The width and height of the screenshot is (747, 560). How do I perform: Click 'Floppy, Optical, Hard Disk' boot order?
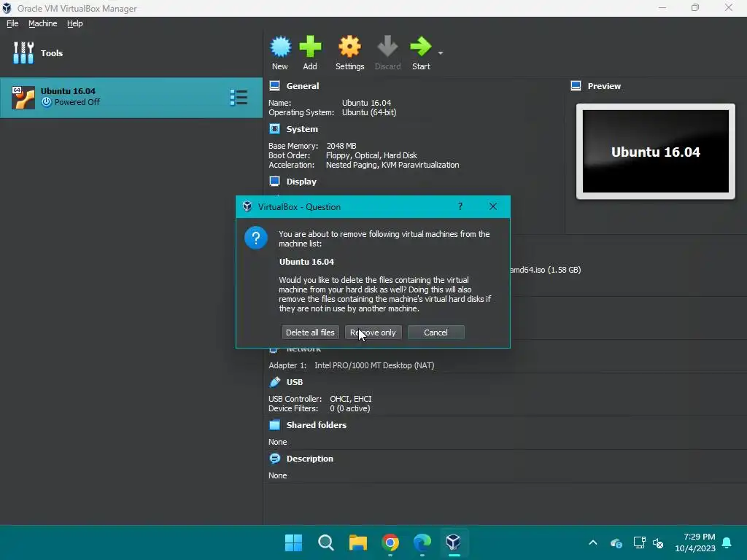click(371, 155)
